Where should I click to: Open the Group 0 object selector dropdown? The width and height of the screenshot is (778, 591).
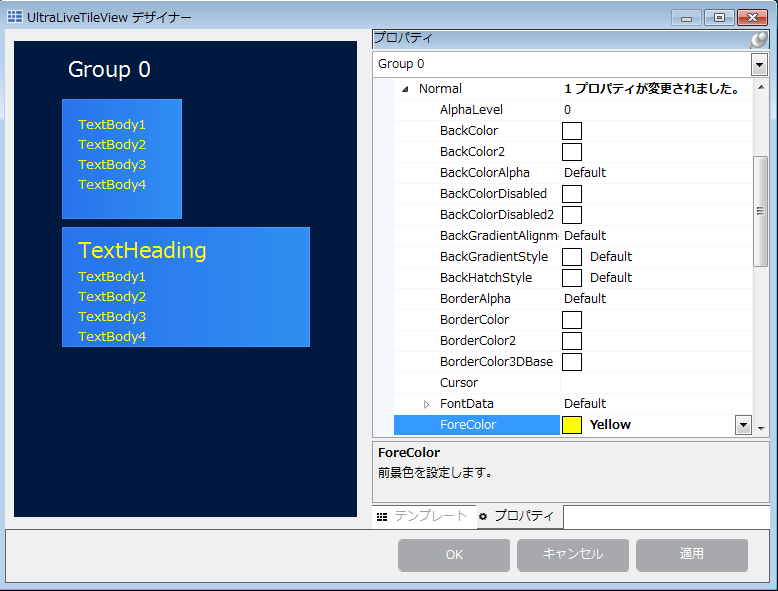(759, 65)
